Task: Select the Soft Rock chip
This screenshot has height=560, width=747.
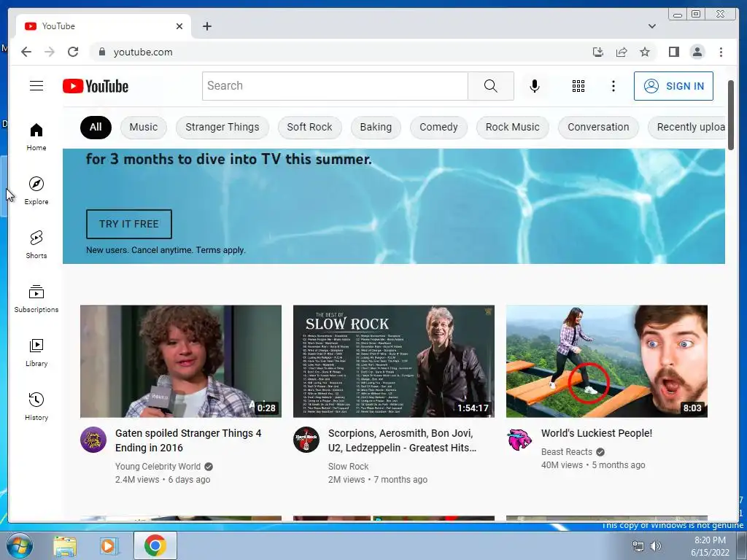Action: click(309, 127)
